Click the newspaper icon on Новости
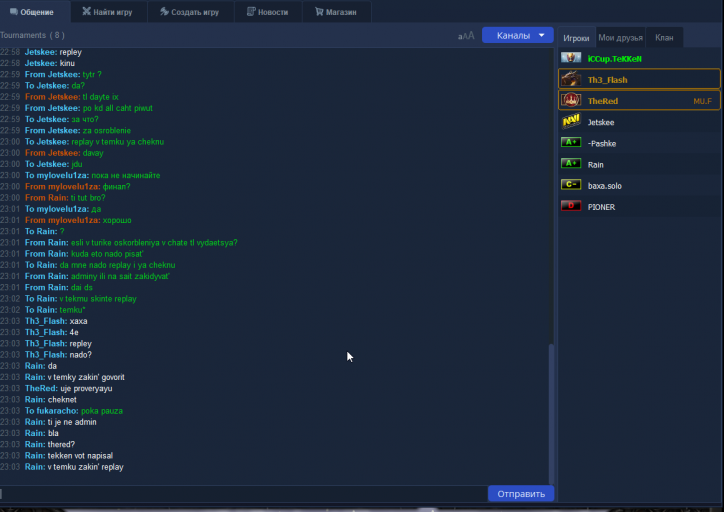Viewport: 724px width, 512px height. (x=251, y=12)
